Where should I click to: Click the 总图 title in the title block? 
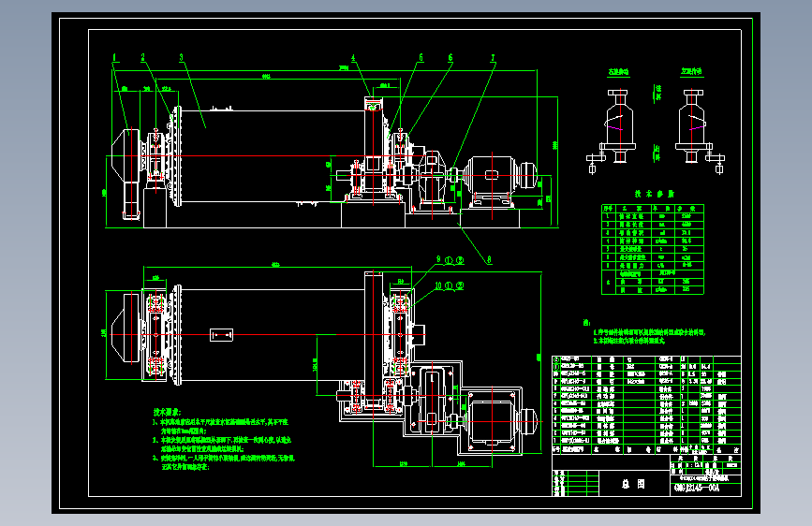click(633, 484)
